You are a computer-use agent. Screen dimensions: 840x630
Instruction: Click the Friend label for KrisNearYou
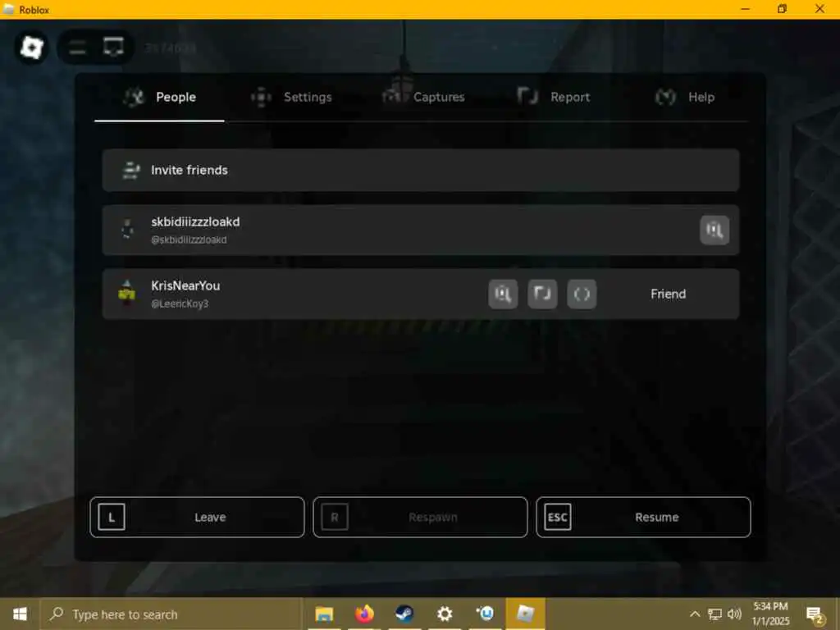point(668,294)
